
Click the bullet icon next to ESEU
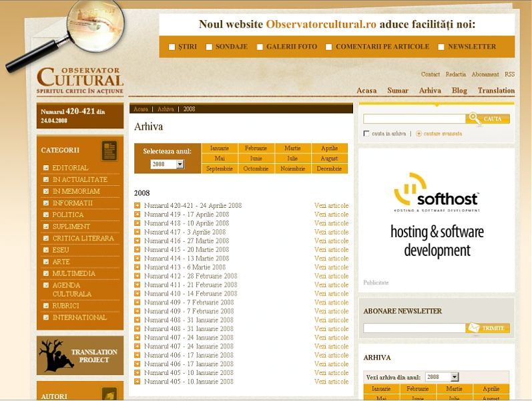(x=46, y=250)
